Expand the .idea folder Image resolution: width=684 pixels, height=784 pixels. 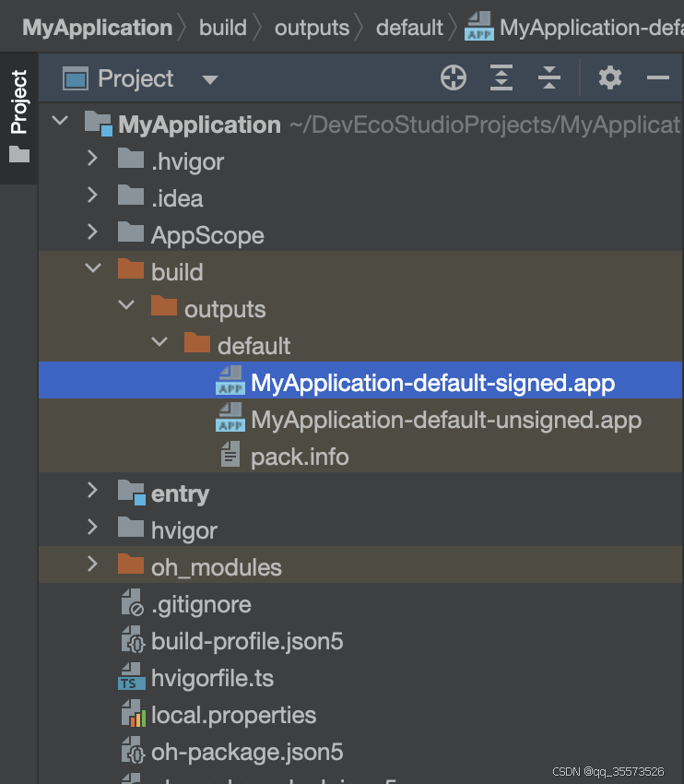92,195
